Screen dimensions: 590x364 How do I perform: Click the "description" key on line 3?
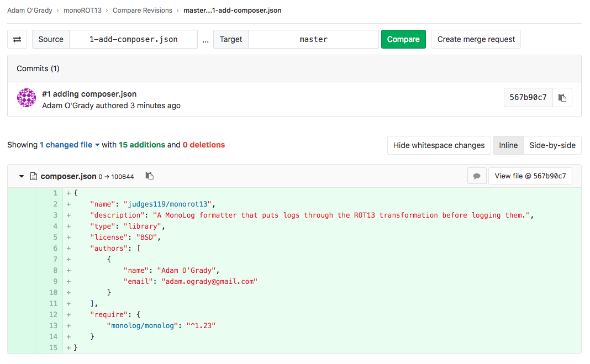click(x=117, y=215)
